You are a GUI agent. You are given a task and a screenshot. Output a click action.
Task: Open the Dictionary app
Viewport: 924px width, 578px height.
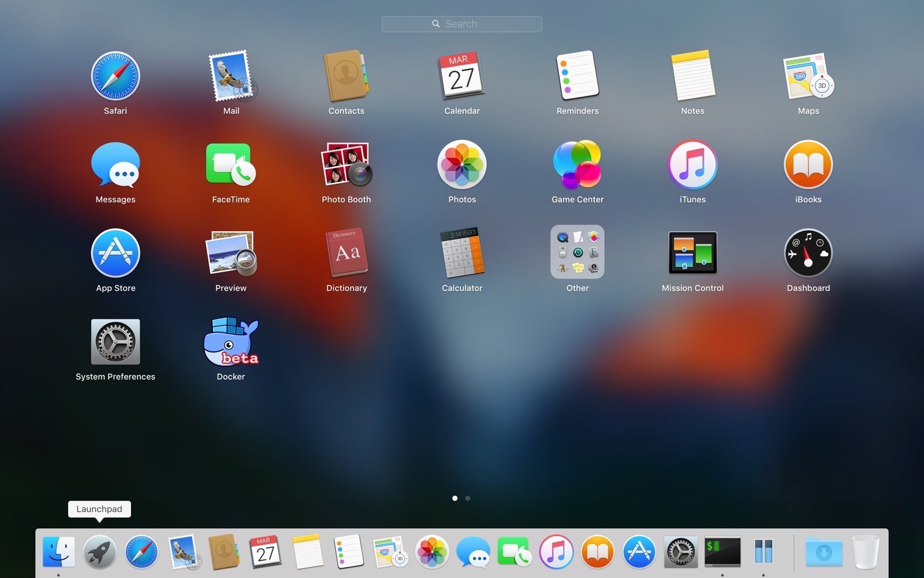pos(346,253)
